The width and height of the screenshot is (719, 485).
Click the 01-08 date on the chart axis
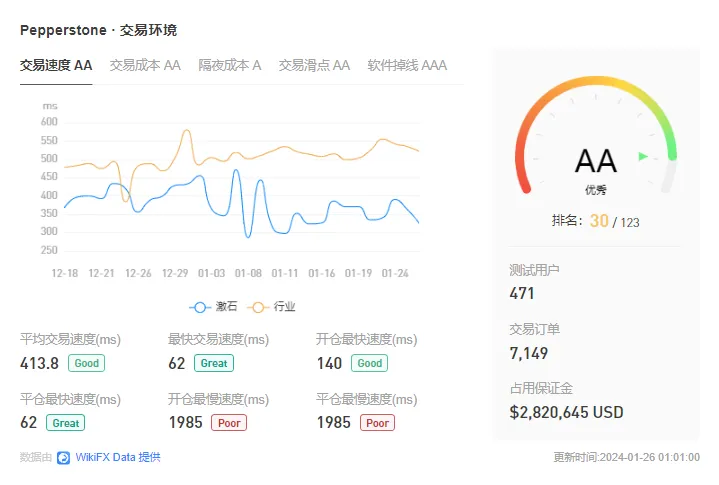(248, 273)
